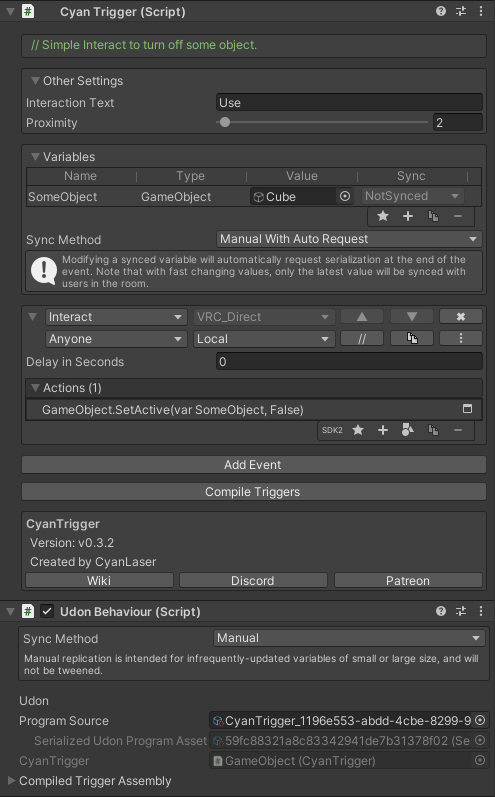Move Interact event up with arrow
495x797 pixels.
(x=362, y=317)
